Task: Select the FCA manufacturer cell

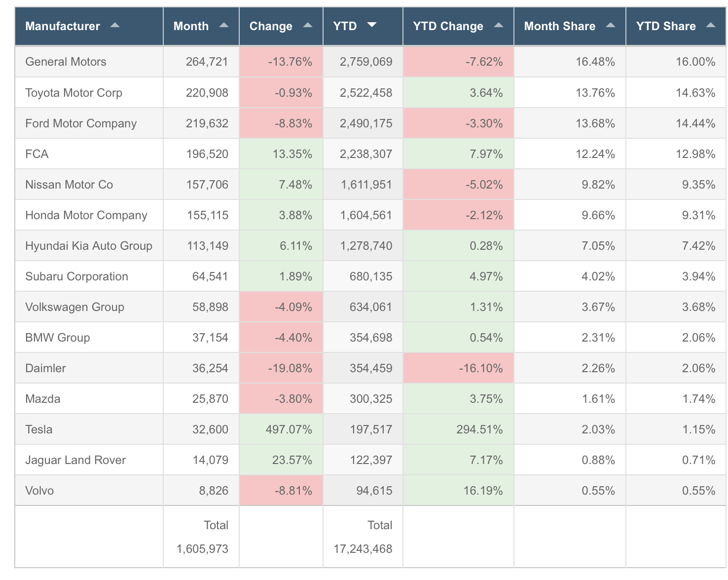Action: (89, 154)
